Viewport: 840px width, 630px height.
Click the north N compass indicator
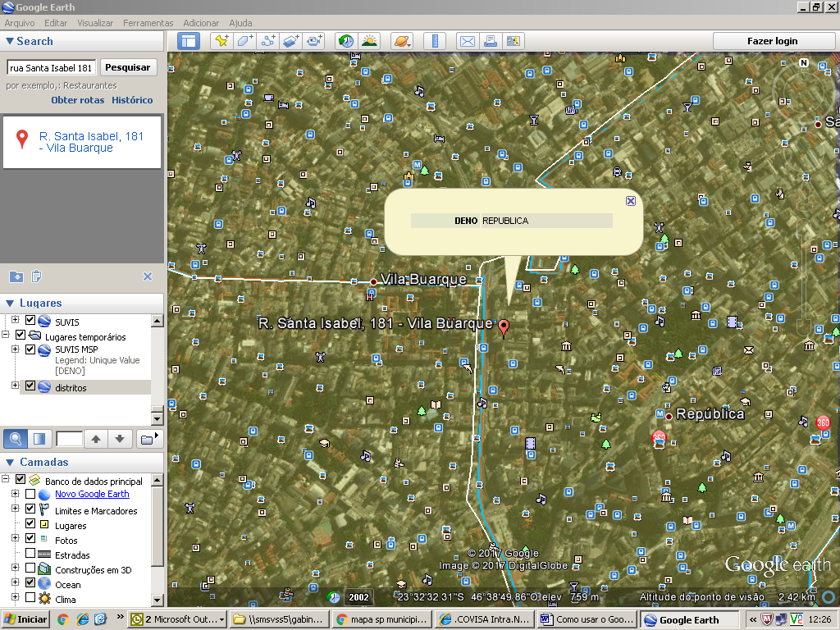point(804,62)
